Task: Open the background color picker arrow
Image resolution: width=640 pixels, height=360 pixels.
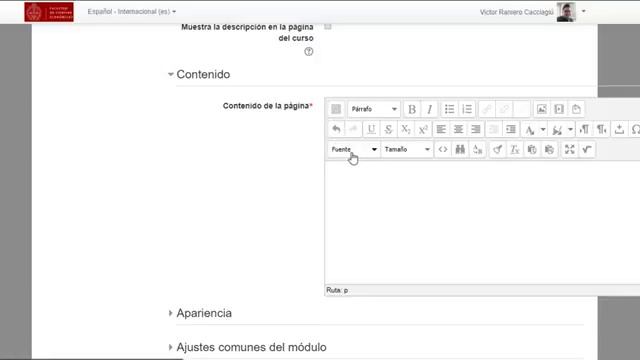Action: 570,129
